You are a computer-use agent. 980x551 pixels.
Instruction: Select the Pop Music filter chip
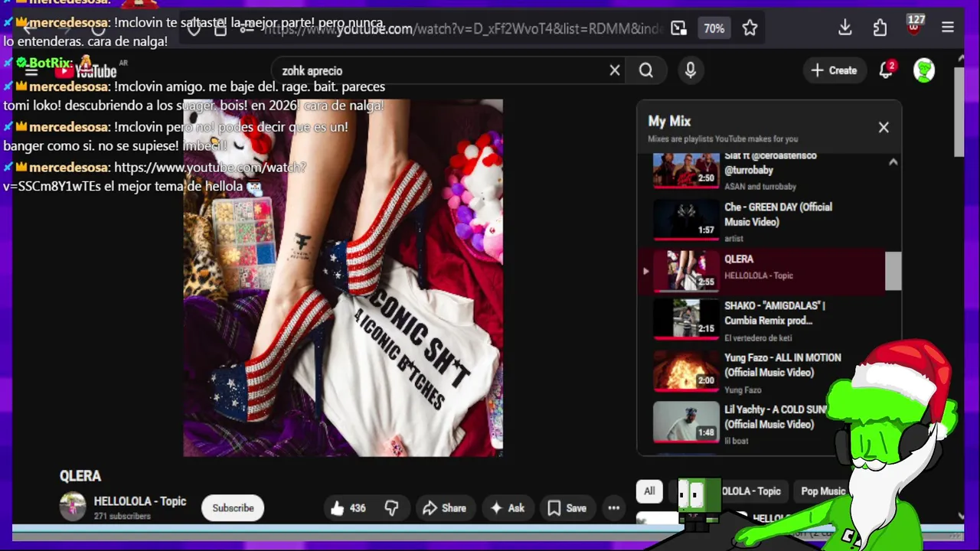pos(823,491)
